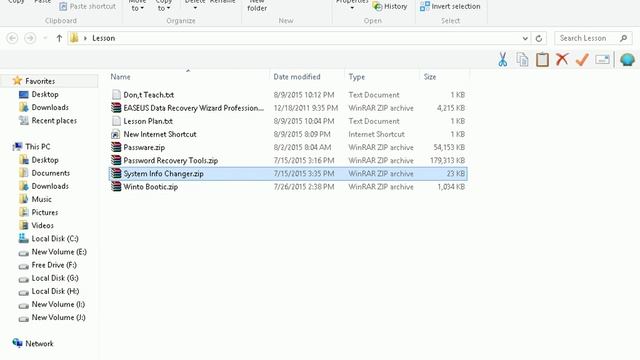
Task: Click the Rename toolbar icon
Action: tap(602, 60)
